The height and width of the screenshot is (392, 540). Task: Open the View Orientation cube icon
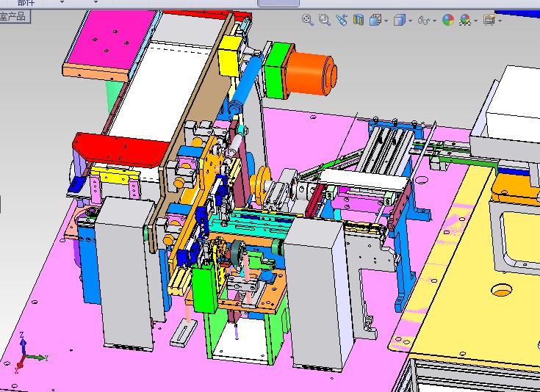tap(375, 20)
